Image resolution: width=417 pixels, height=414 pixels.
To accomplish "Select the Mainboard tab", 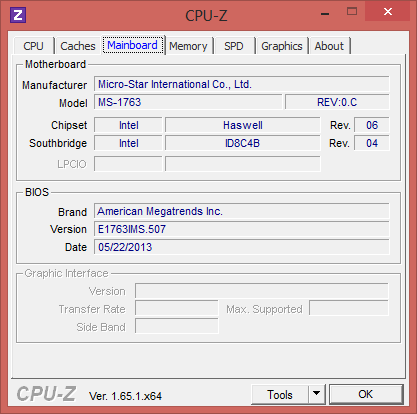I will (133, 45).
